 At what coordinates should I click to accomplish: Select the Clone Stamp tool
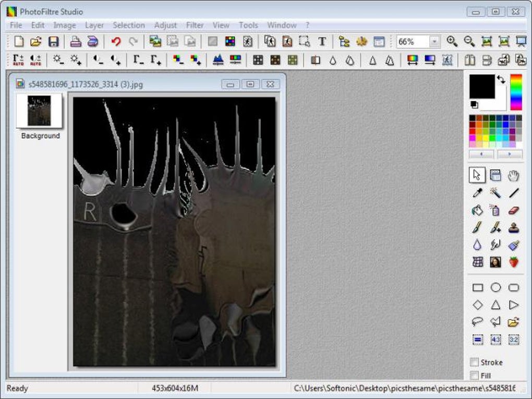pyautogui.click(x=514, y=227)
